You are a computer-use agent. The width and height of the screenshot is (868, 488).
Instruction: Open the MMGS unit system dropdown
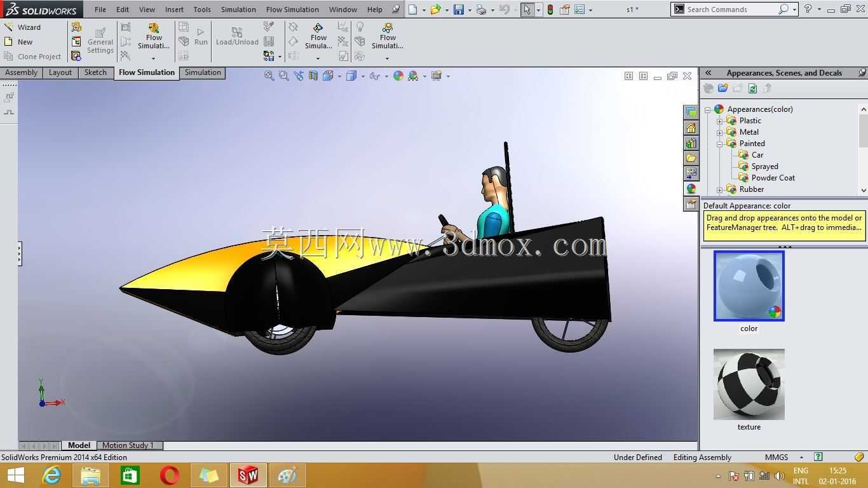[801, 457]
